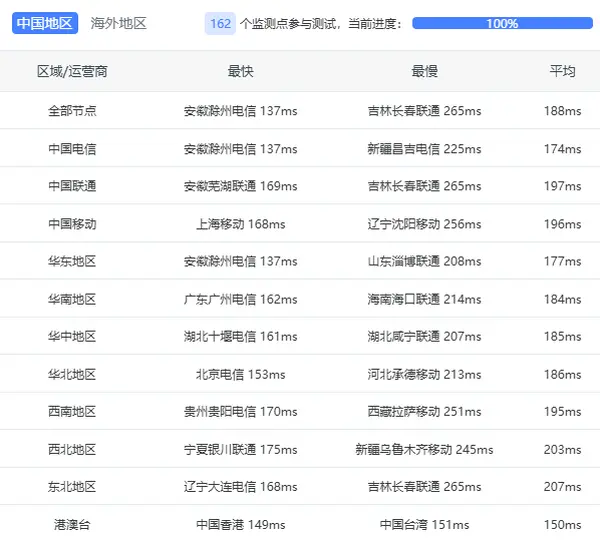Viewport: 600px width, 541px height.
Task: Select the 华东地区 region row
Action: (x=72, y=262)
